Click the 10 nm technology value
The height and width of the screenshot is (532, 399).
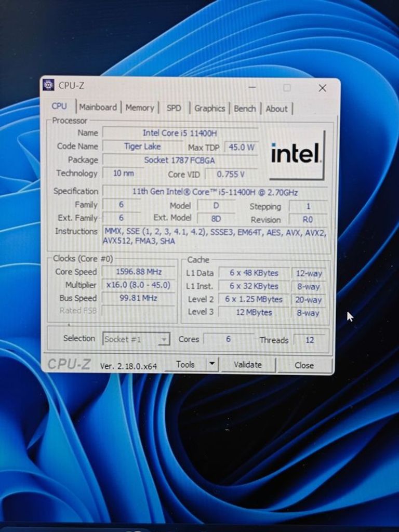point(123,173)
